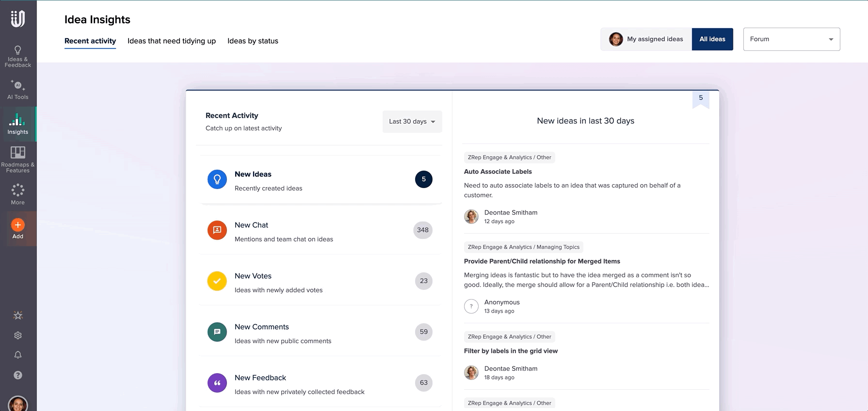The image size is (868, 411).
Task: Select the New Chat activity row
Action: 319,231
